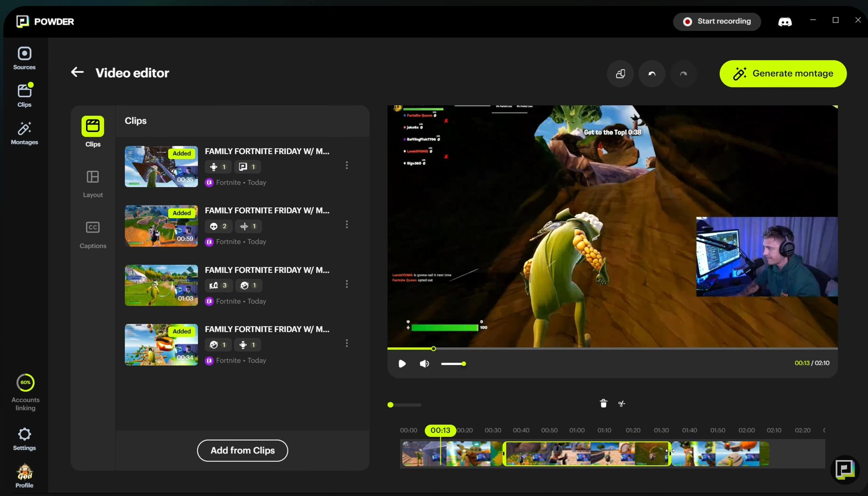This screenshot has width=868, height=496.
Task: Open three-dot menu for the 00:59 clip
Action: click(347, 224)
